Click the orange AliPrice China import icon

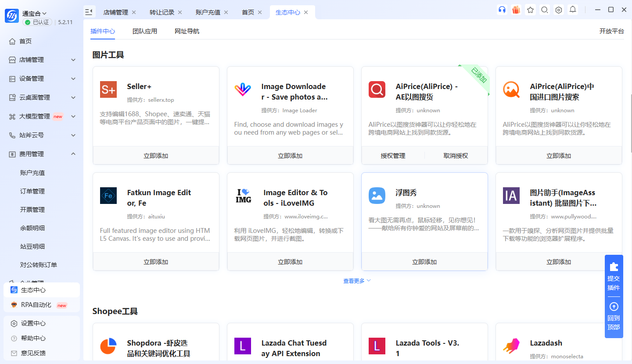pyautogui.click(x=511, y=89)
